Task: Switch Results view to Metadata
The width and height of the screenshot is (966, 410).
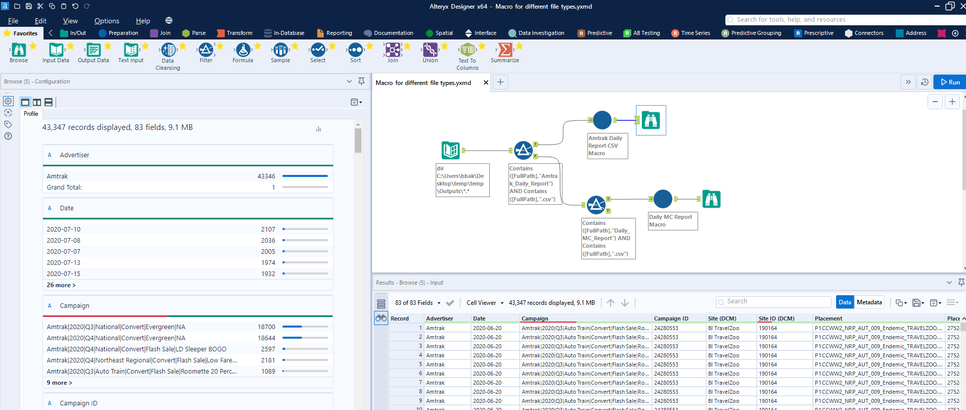Action: coord(869,302)
